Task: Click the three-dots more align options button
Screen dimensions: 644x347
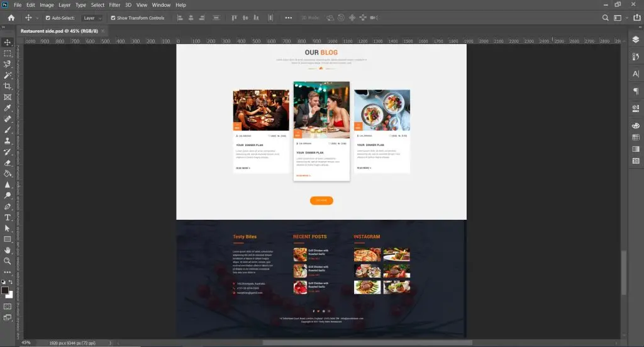Action: (x=288, y=18)
